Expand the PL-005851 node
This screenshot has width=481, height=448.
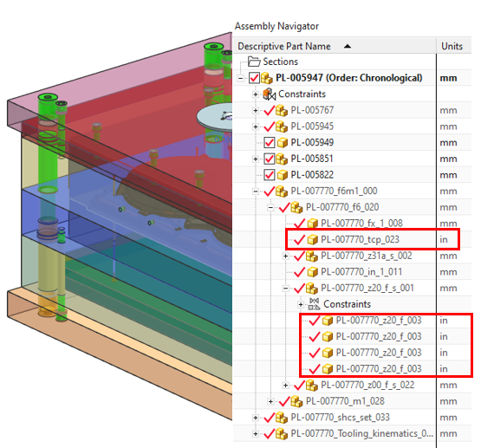pyautogui.click(x=256, y=159)
